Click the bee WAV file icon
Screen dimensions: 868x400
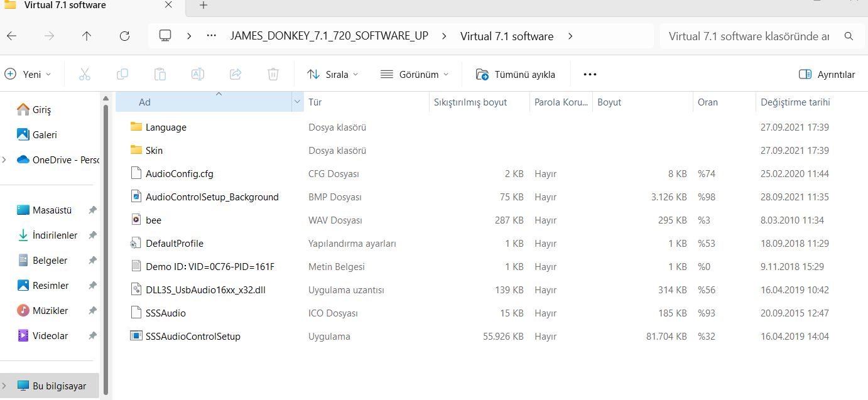(x=136, y=219)
